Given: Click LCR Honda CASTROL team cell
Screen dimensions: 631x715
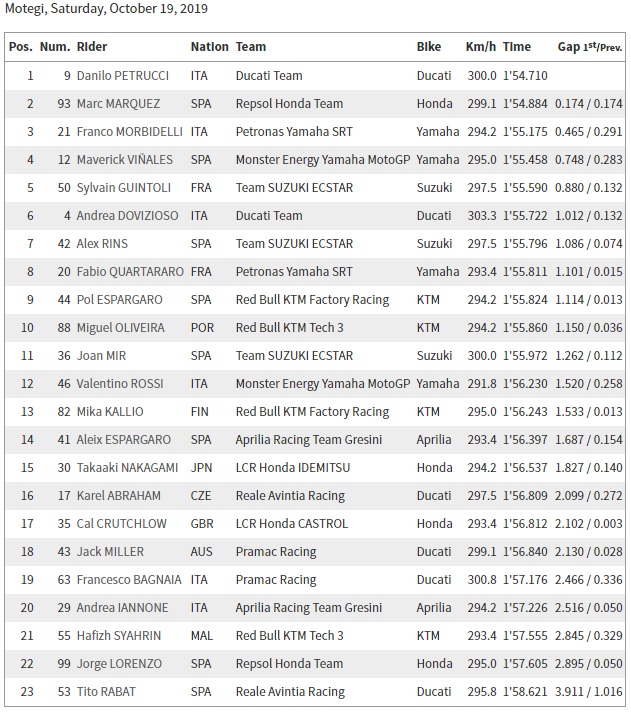Looking at the screenshot, I should click(292, 524).
